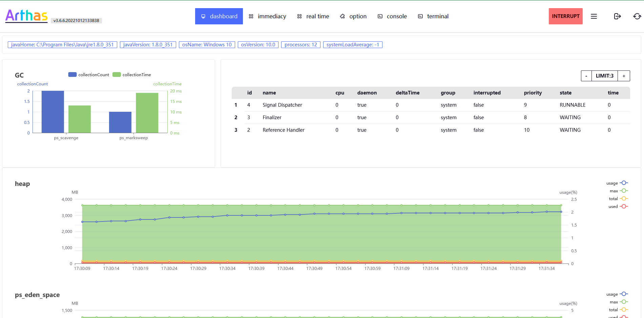Click the heap chart title
This screenshot has height=318, width=644.
click(22, 184)
